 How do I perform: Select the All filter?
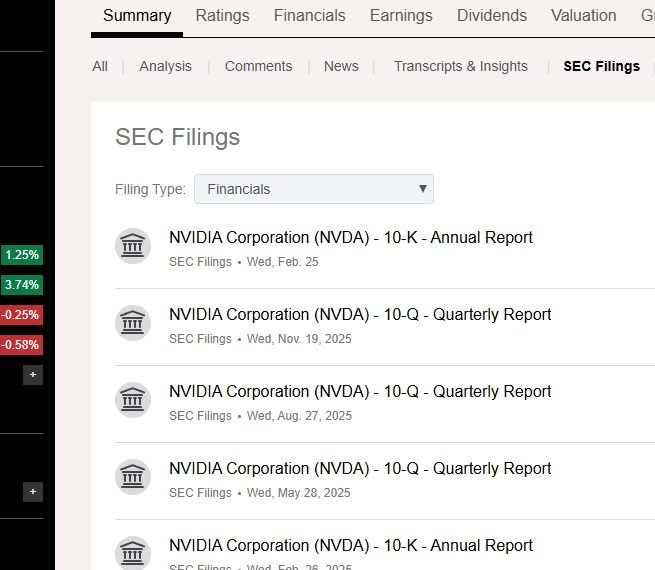pos(100,66)
